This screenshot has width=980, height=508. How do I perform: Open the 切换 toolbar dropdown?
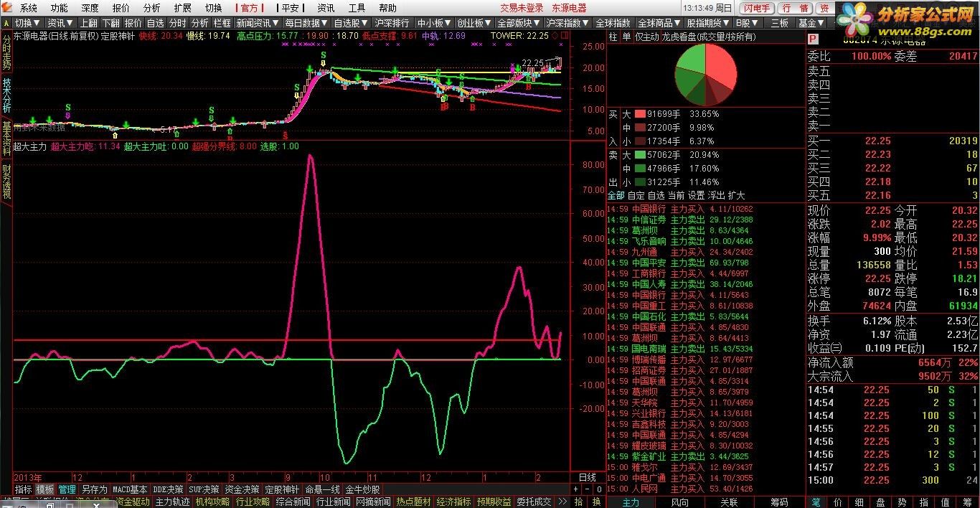click(x=28, y=23)
